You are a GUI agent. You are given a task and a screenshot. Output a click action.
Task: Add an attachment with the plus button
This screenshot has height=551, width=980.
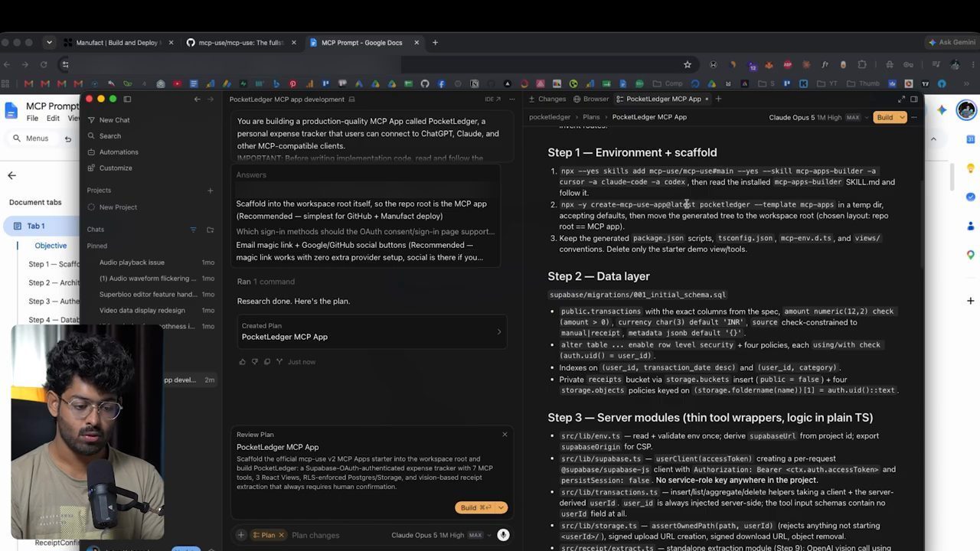click(240, 535)
